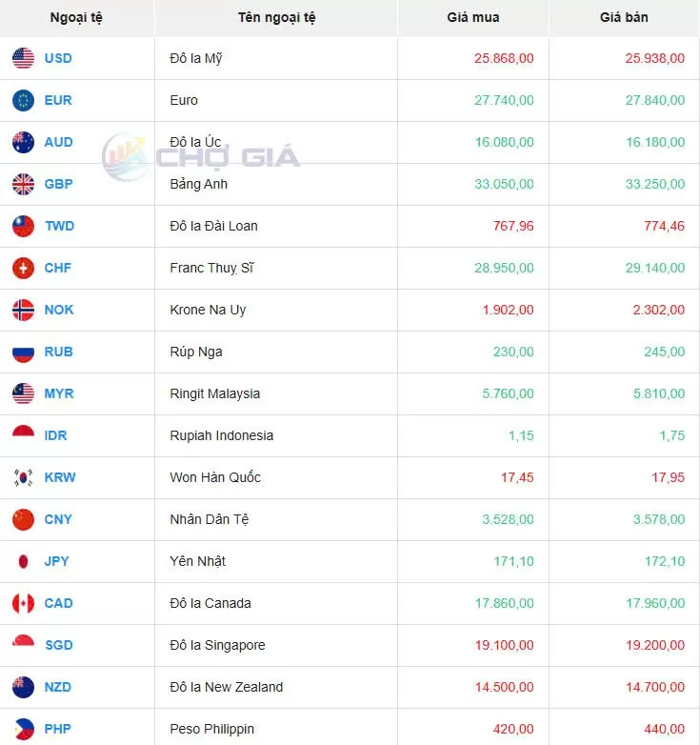Image resolution: width=700 pixels, height=745 pixels.
Task: Open the MYR currency link
Action: tap(59, 393)
